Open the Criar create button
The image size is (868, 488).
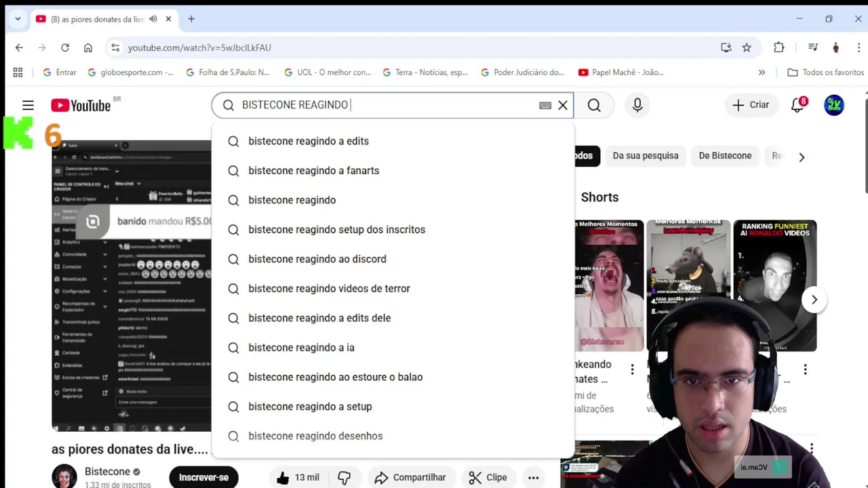click(x=751, y=105)
